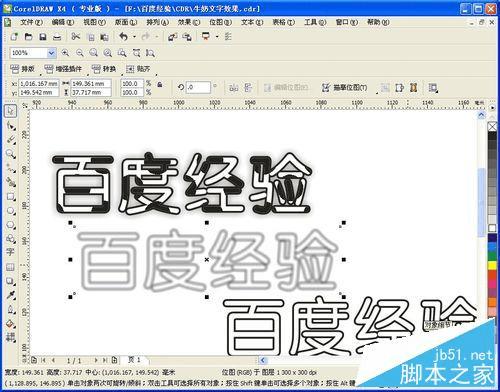Select the Outline pen tool
The image size is (500, 392).
point(11,310)
